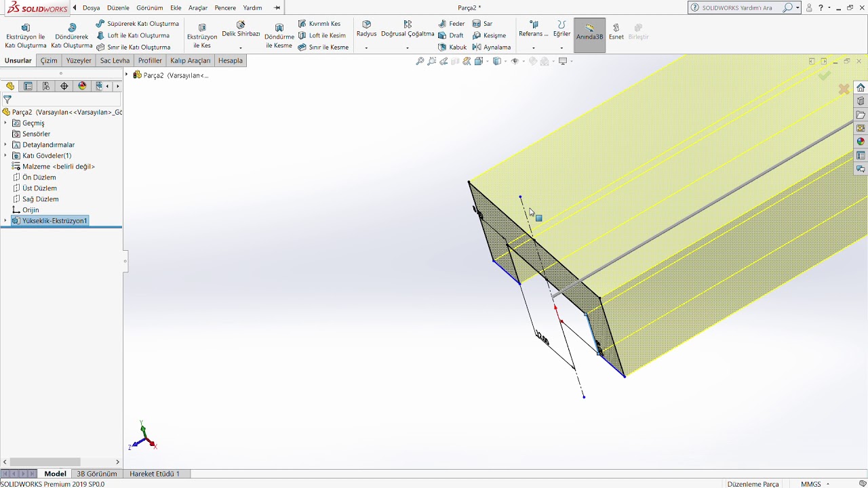The width and height of the screenshot is (868, 488).
Task: Open the Referans dropdown arrow
Action: coord(534,47)
